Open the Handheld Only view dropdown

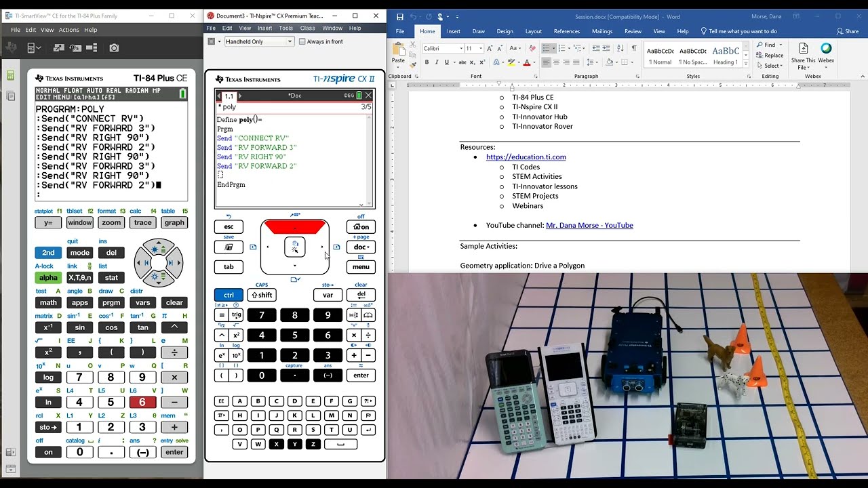(x=260, y=41)
